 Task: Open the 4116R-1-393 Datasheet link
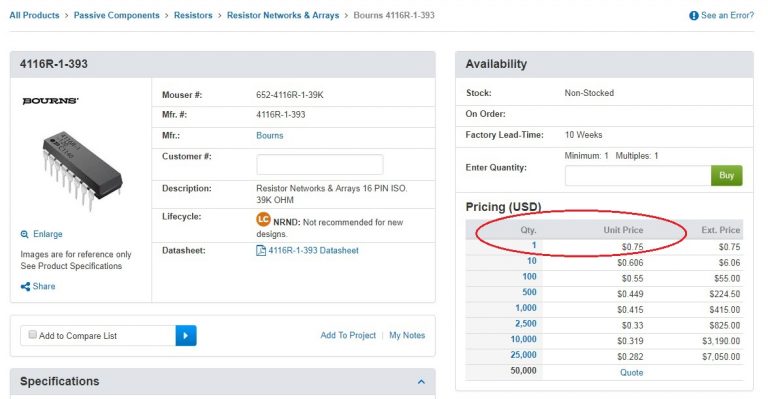(313, 251)
